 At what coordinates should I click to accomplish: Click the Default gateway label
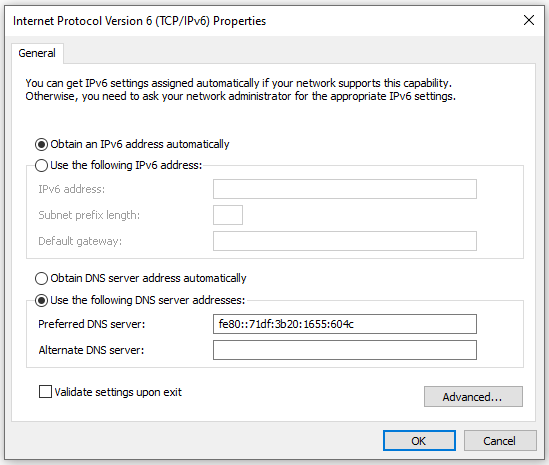click(x=80, y=241)
